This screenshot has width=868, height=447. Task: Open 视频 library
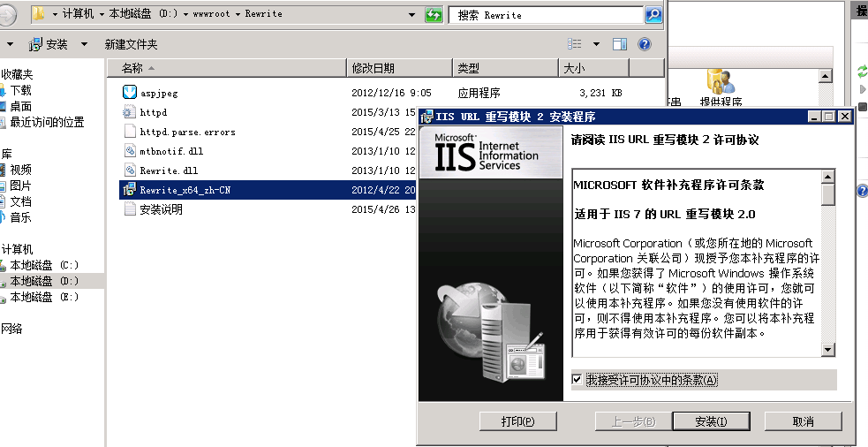[x=20, y=170]
